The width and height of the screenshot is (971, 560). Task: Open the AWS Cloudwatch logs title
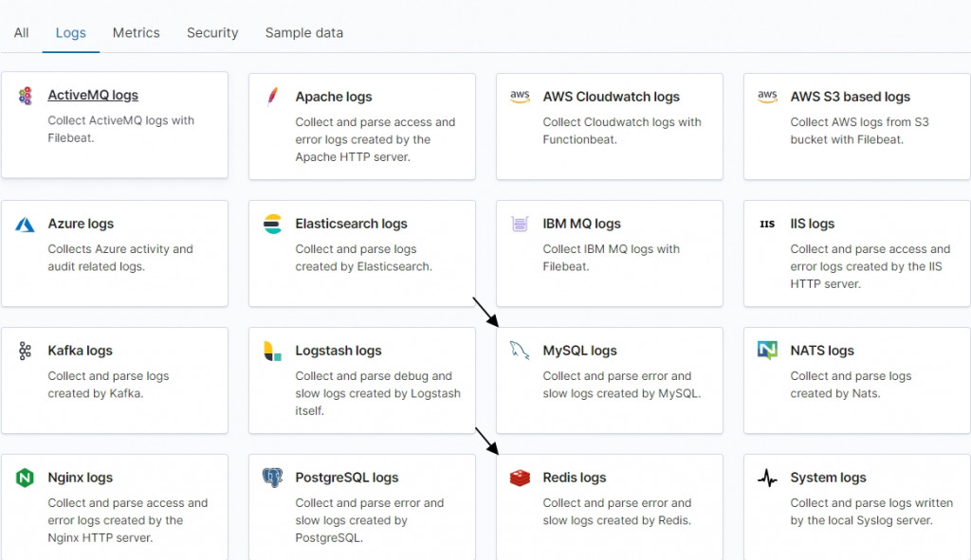(x=611, y=97)
